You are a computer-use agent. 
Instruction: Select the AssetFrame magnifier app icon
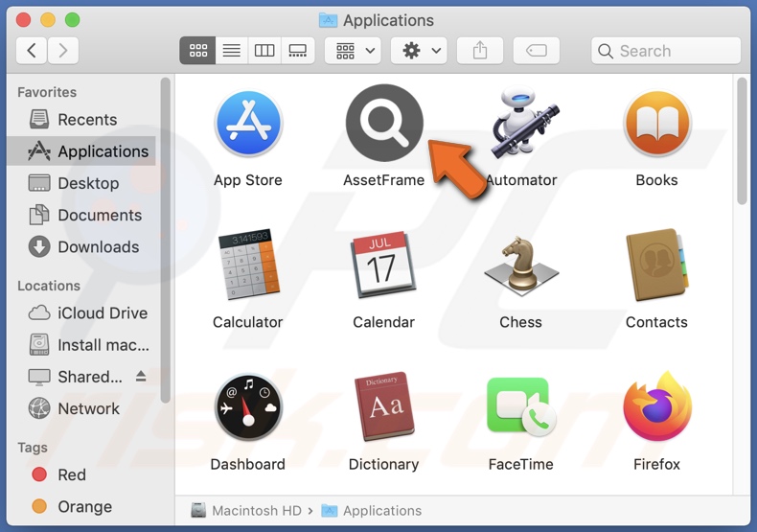384,123
